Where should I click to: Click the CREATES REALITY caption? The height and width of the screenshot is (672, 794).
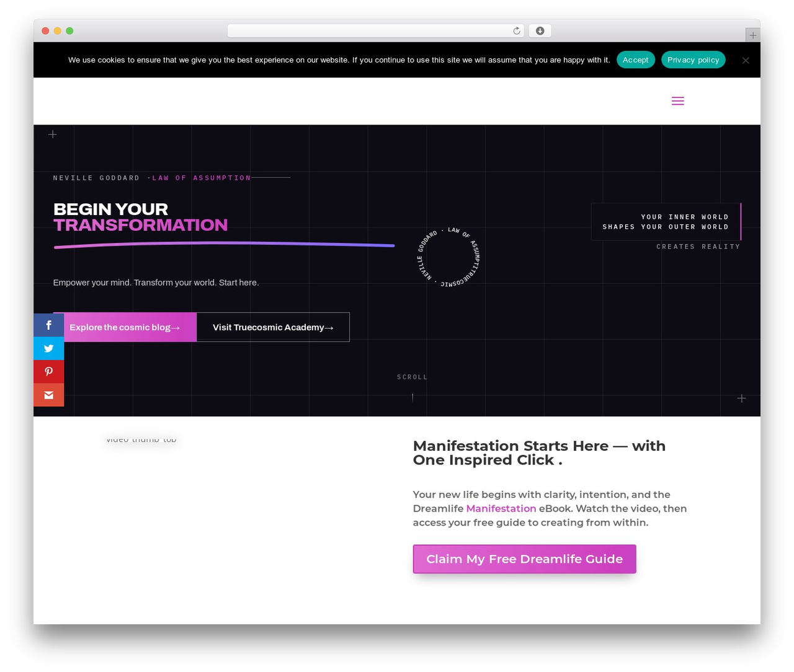698,247
